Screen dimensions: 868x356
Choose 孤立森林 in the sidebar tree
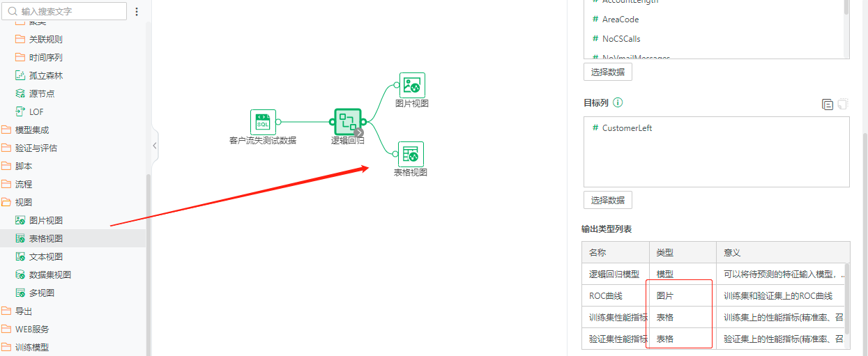(x=45, y=75)
